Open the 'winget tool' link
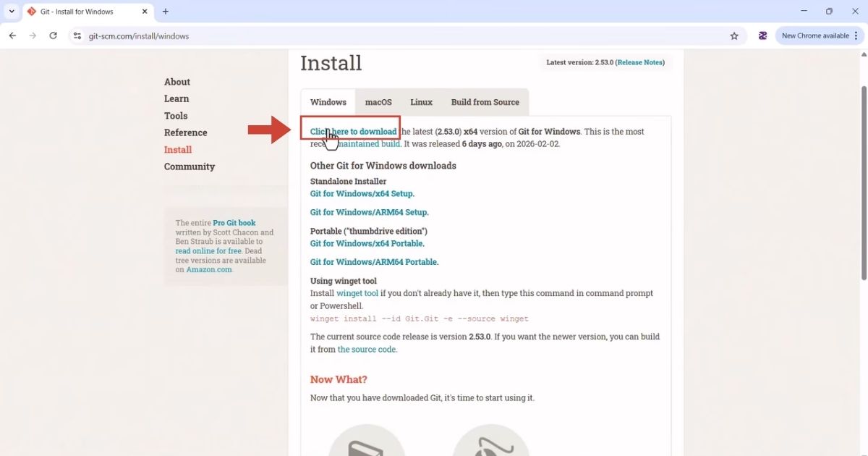868x456 pixels. tap(357, 294)
